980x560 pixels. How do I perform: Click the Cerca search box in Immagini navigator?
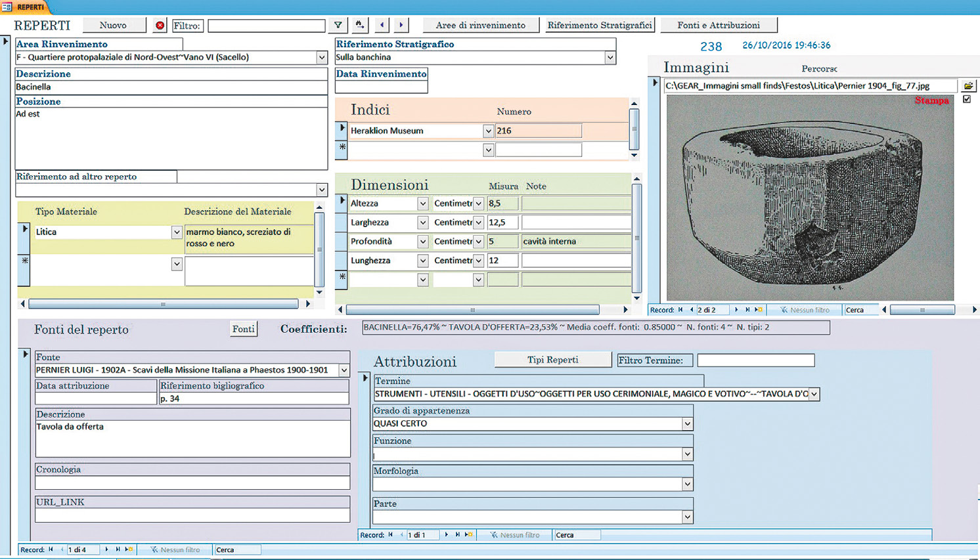[x=861, y=310]
